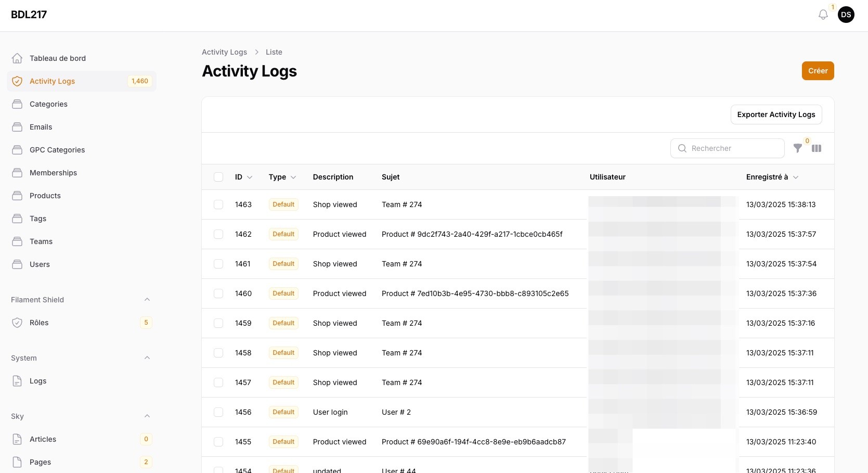The width and height of the screenshot is (868, 473).
Task: Select the checkbox for log 1463
Action: click(218, 204)
